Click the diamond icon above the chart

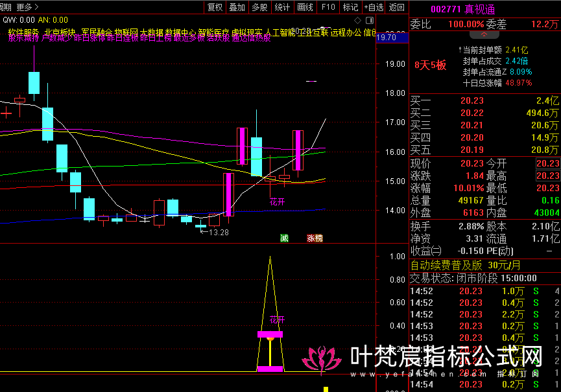point(357,20)
